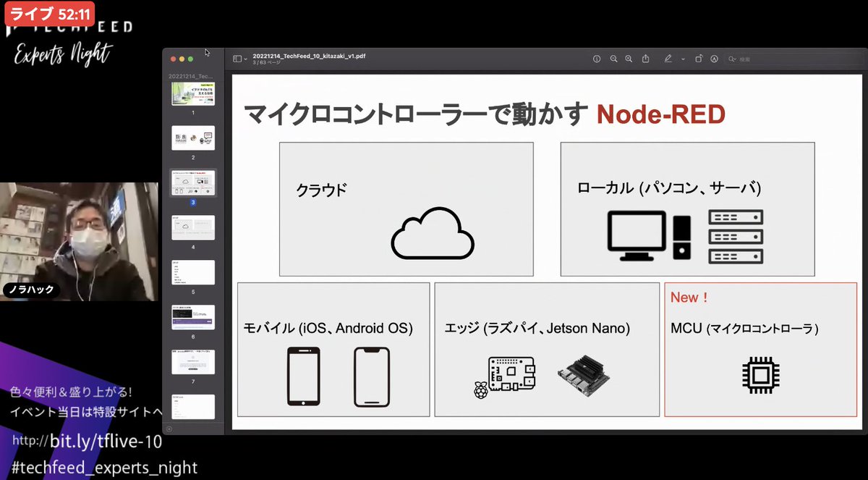Image resolution: width=868 pixels, height=480 pixels.
Task: Click 'モバイル (iOS、Android OS)' label
Action: [x=328, y=328]
